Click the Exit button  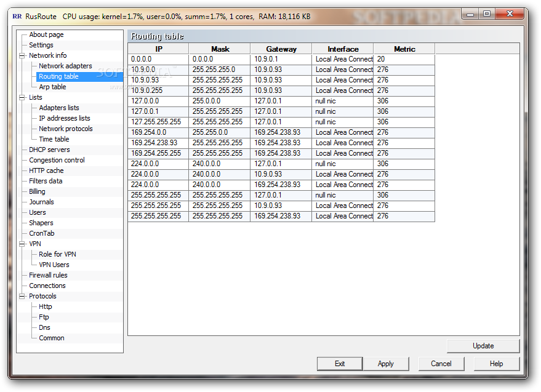[340, 364]
